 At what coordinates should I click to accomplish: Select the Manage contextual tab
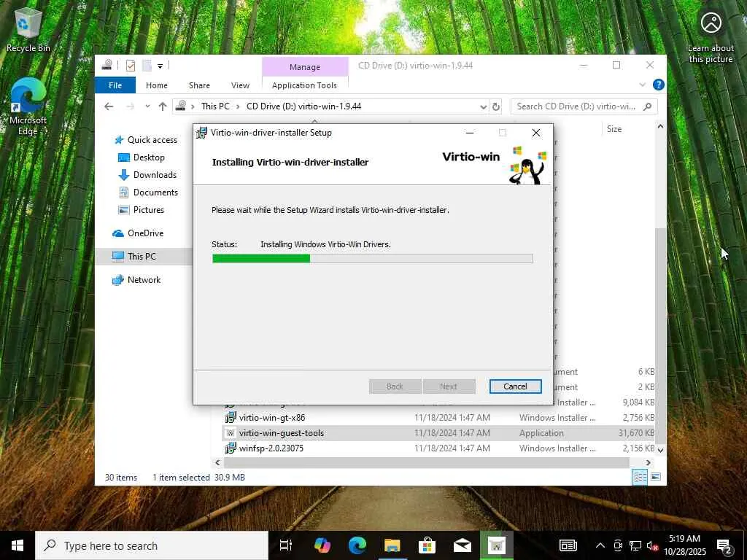[x=305, y=67]
